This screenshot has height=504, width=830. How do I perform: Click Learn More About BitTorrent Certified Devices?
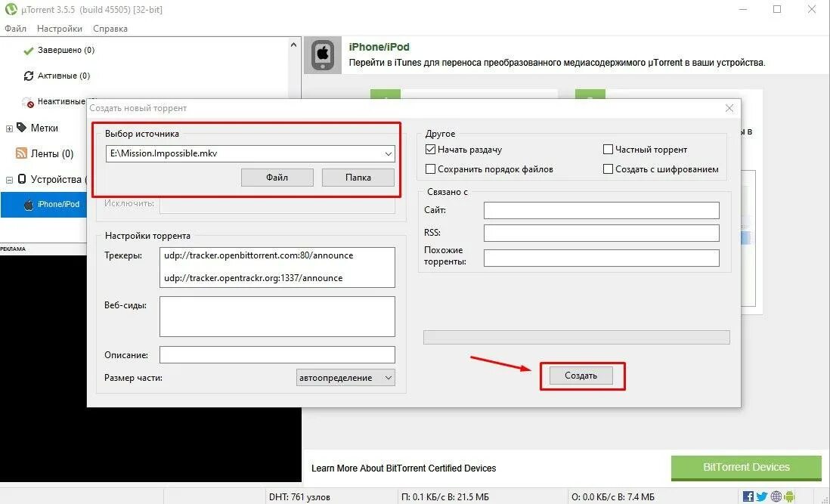click(404, 468)
